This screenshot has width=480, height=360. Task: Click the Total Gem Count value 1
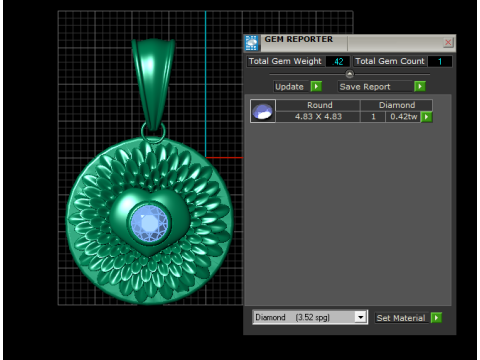[x=440, y=62]
